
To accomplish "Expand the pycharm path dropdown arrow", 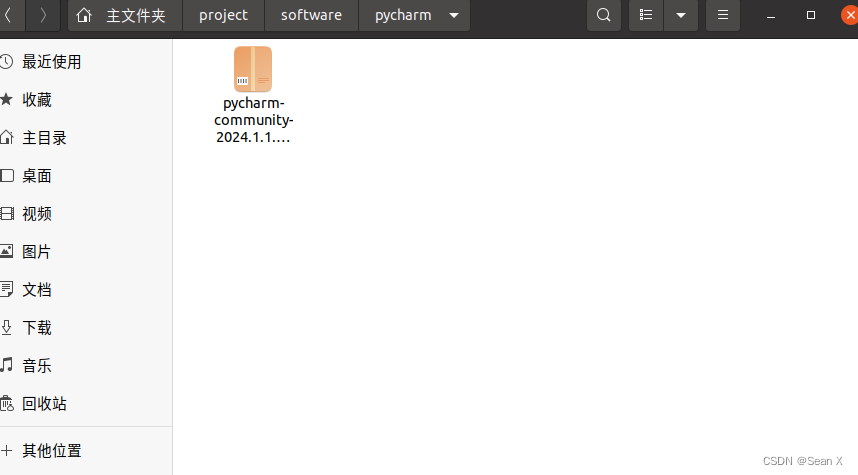I will (x=454, y=15).
